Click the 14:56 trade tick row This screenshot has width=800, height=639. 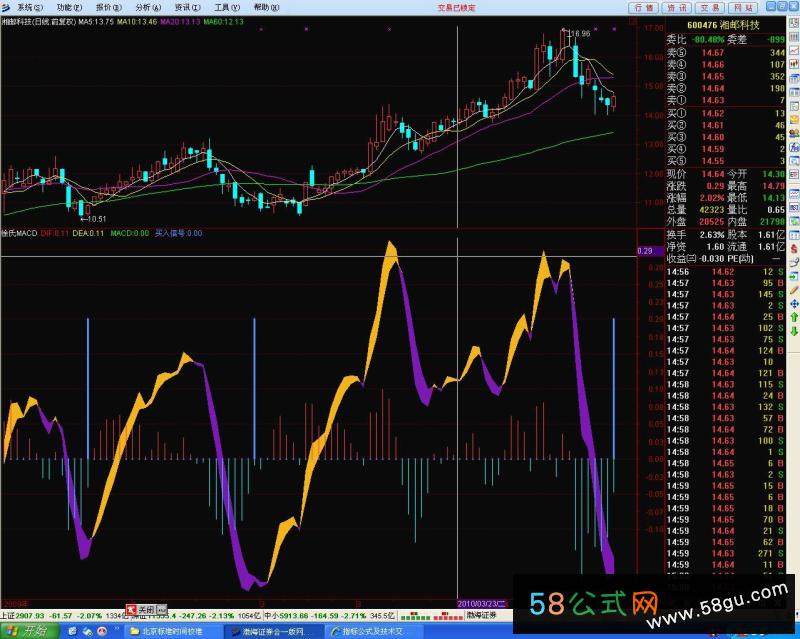click(x=726, y=272)
